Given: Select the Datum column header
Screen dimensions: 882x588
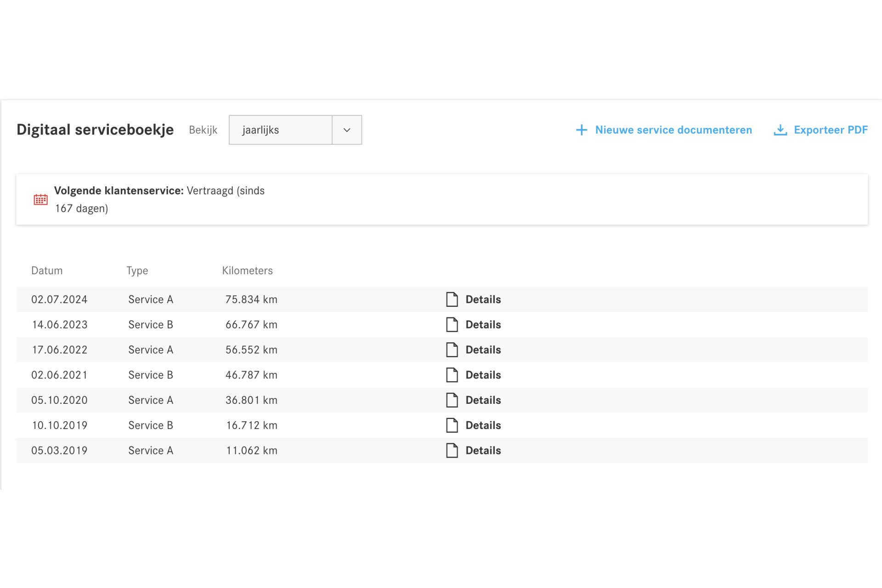Looking at the screenshot, I should tap(47, 271).
